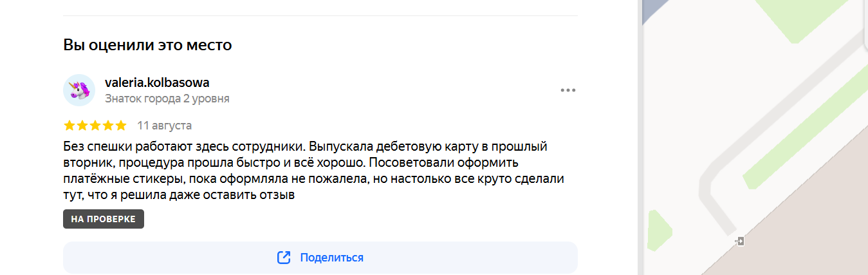Set the rating to three stars

pyautogui.click(x=95, y=125)
